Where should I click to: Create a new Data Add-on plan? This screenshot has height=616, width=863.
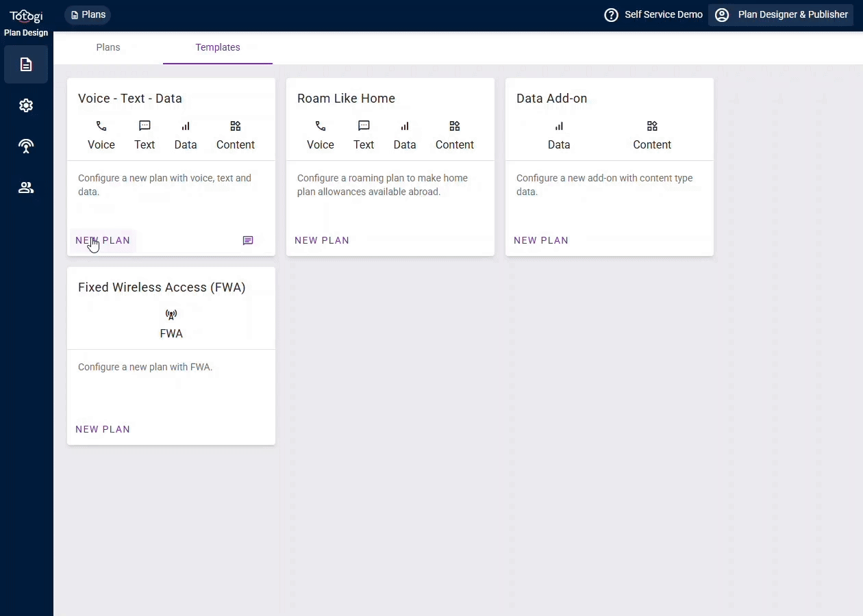[541, 240]
